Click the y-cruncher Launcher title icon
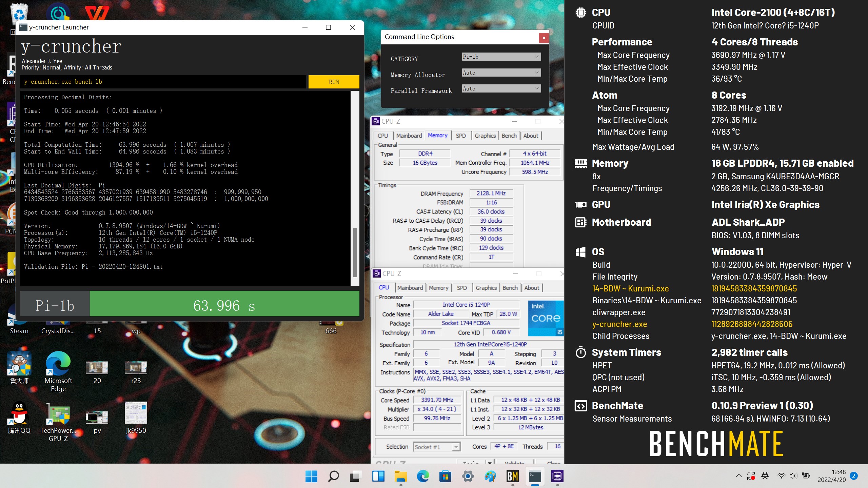Screen dimensions: 868x488 (x=23, y=27)
